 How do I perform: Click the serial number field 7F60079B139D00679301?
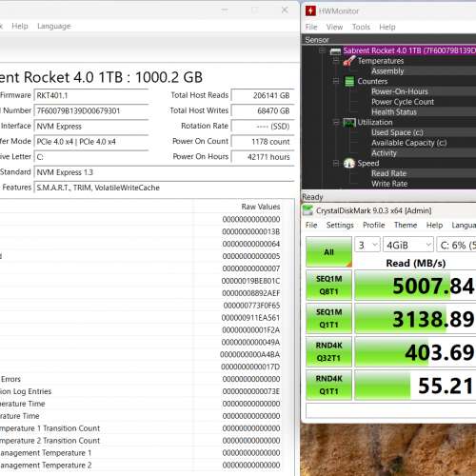(91, 110)
